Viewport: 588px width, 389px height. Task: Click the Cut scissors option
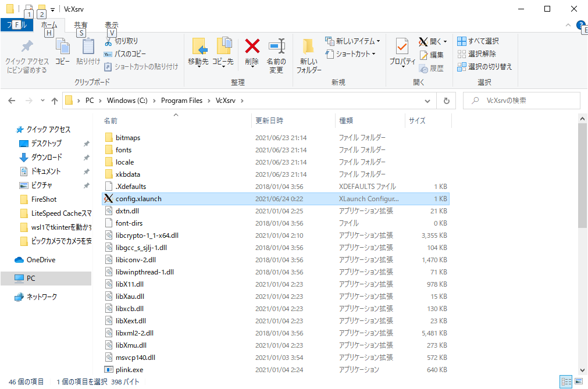tap(121, 41)
